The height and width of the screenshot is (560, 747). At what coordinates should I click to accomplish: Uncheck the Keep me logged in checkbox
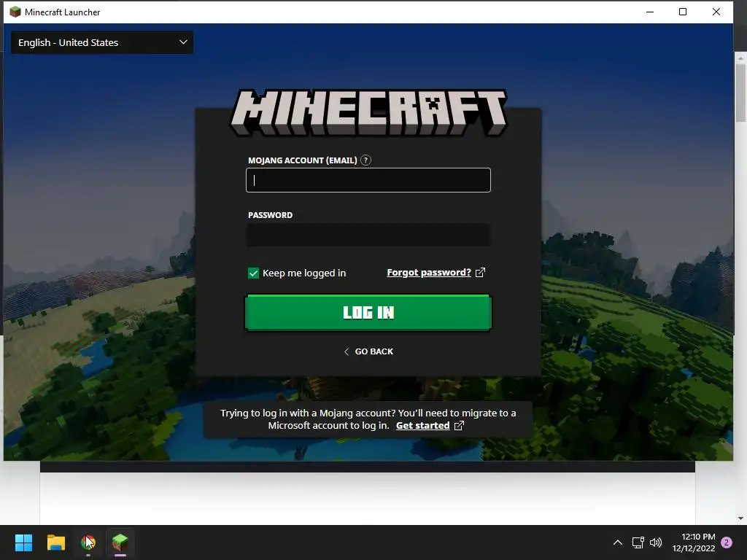(x=253, y=273)
